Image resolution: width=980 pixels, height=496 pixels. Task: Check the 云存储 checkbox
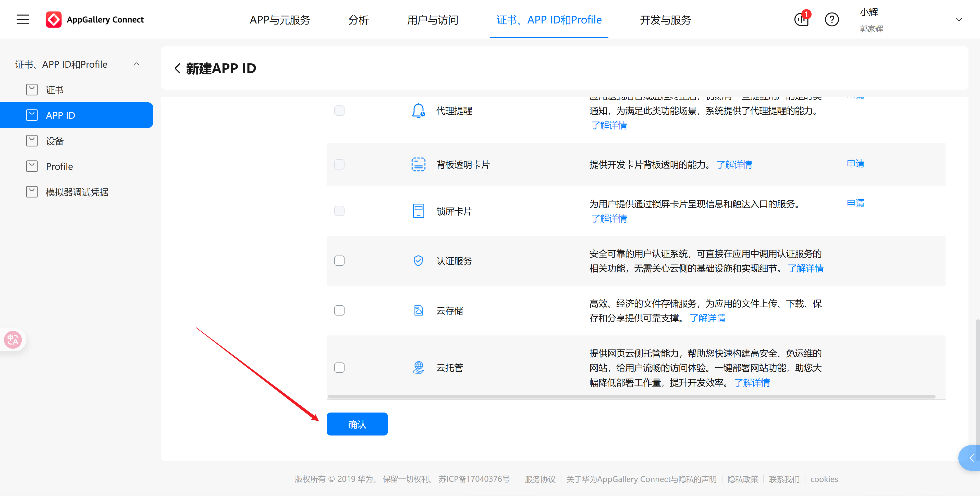click(x=339, y=310)
